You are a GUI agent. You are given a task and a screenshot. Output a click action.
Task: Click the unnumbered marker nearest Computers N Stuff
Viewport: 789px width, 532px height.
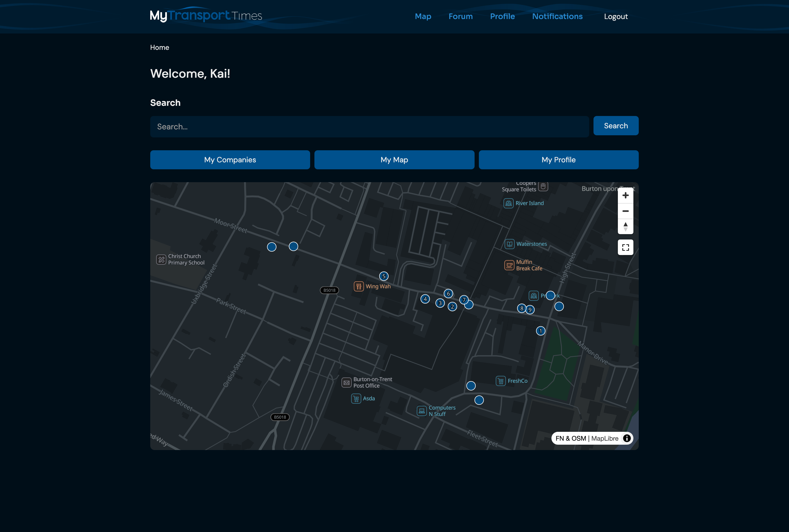[479, 400]
